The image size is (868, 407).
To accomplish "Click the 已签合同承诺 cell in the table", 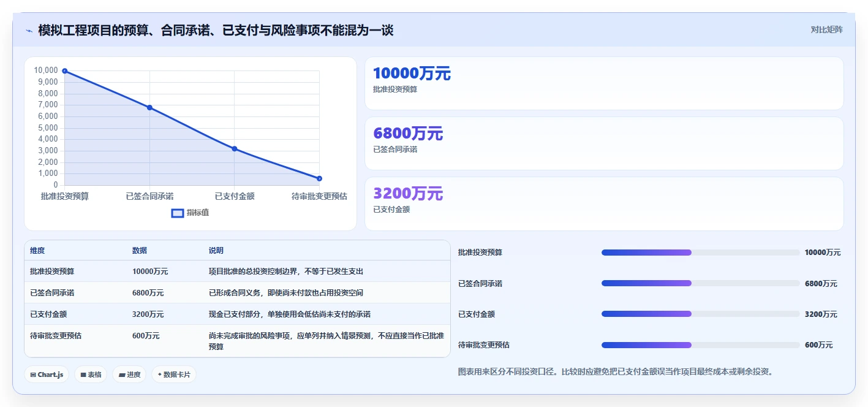I will (52, 292).
